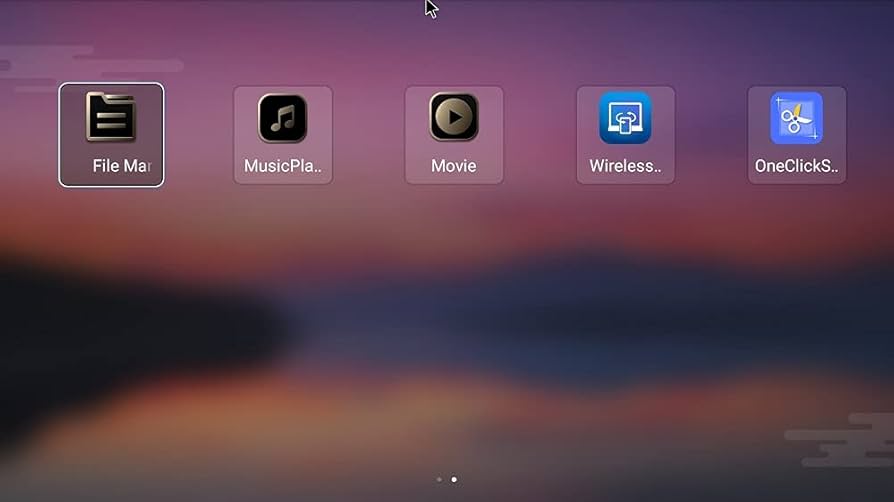Screen dimensions: 894x502
Task: Select the second page indicator dot
Action: (x=454, y=479)
